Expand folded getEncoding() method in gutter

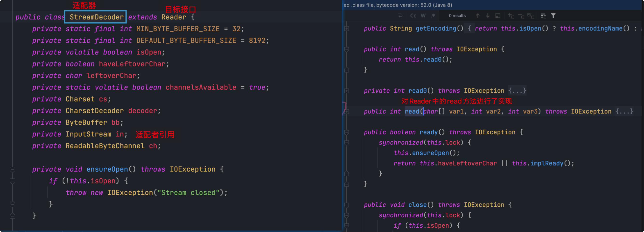(x=347, y=29)
